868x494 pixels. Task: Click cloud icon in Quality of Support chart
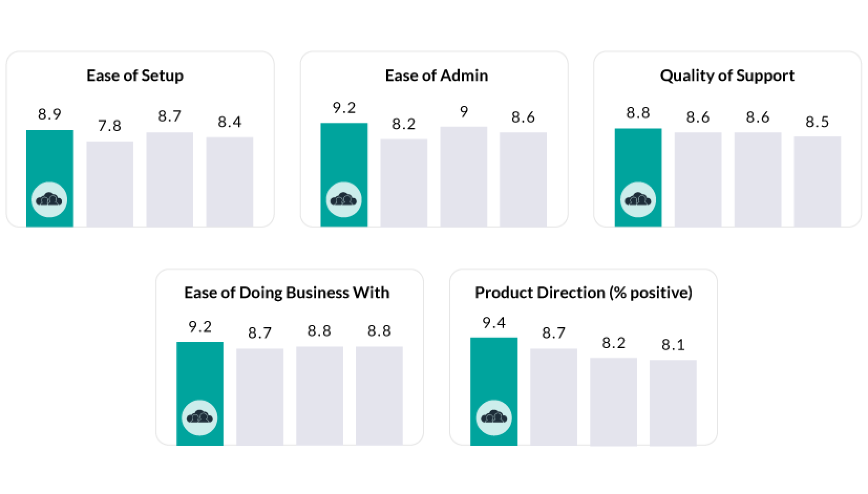click(638, 200)
